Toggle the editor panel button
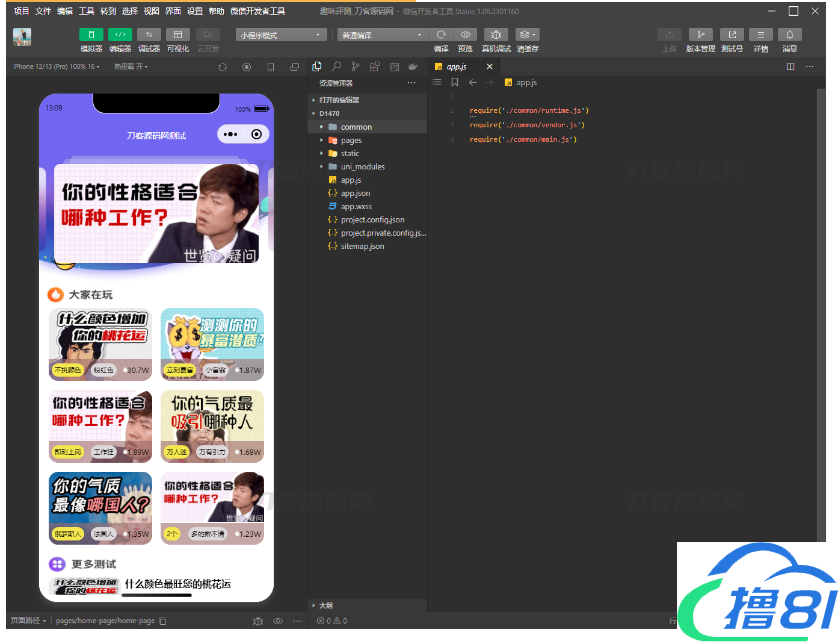 [120, 34]
